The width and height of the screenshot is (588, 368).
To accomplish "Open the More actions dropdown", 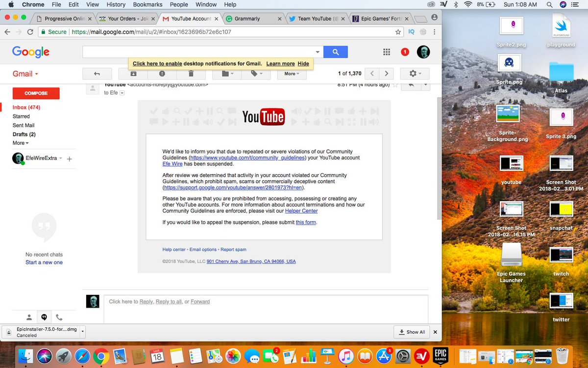I will pyautogui.click(x=292, y=74).
